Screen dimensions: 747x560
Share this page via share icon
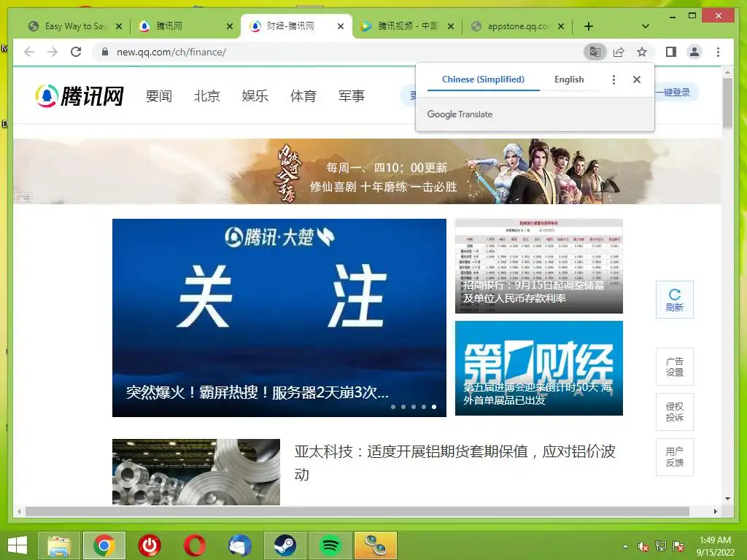click(619, 52)
